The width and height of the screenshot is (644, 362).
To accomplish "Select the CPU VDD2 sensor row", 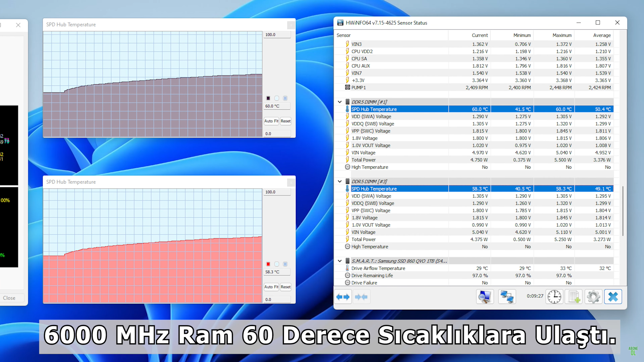I will [x=474, y=51].
